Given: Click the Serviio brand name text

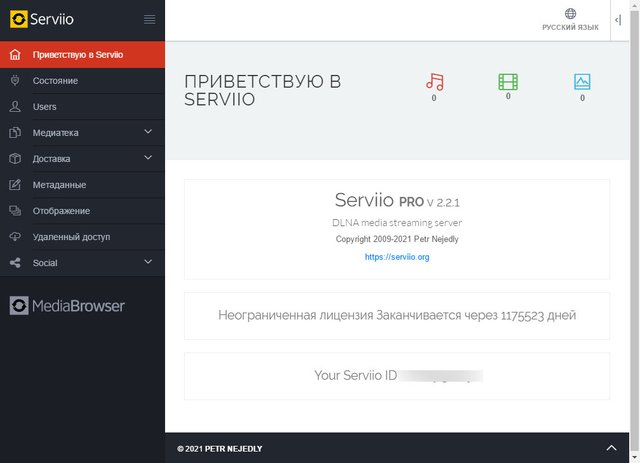Looking at the screenshot, I should point(52,19).
